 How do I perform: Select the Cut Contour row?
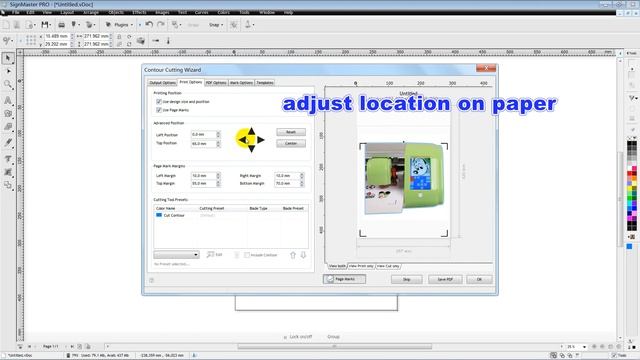pyautogui.click(x=231, y=215)
